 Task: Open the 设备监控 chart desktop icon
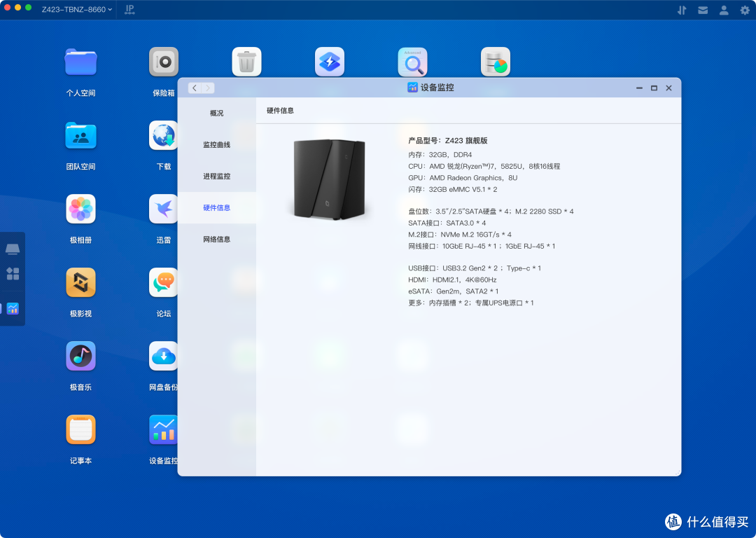163,429
